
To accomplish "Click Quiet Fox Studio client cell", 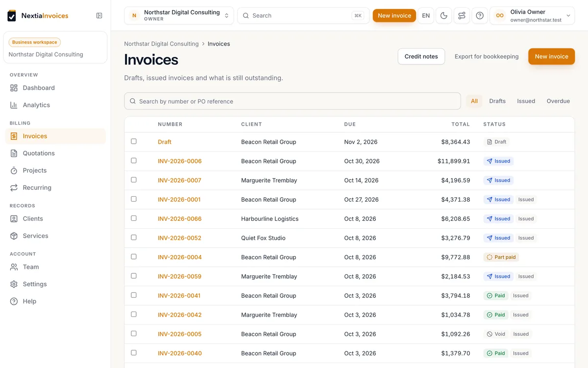I will pos(263,238).
